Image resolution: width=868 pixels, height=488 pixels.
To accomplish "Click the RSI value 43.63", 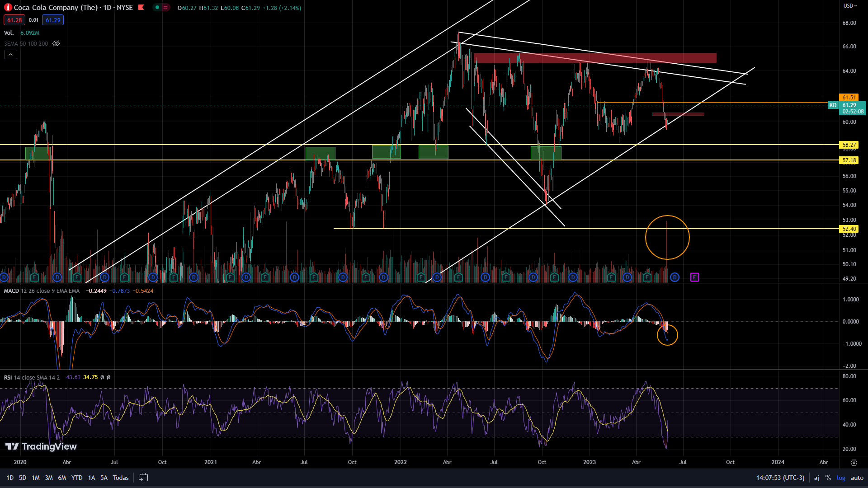I will click(x=73, y=377).
